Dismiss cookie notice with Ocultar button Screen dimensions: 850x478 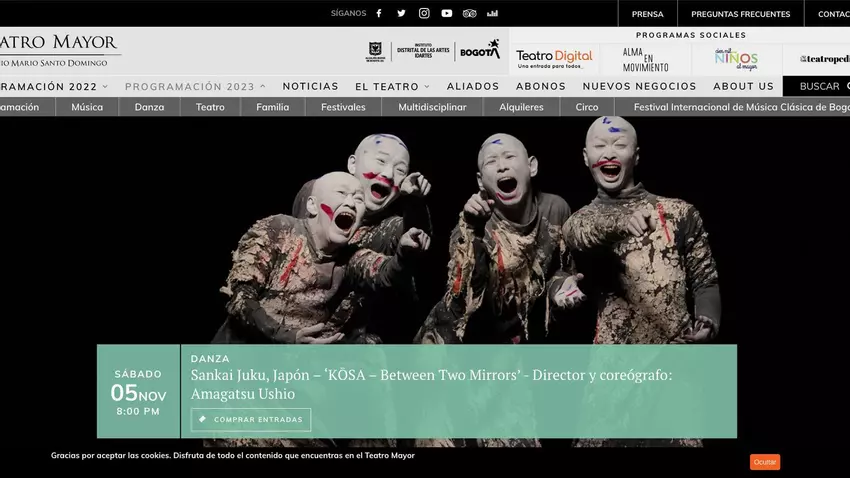click(765, 462)
